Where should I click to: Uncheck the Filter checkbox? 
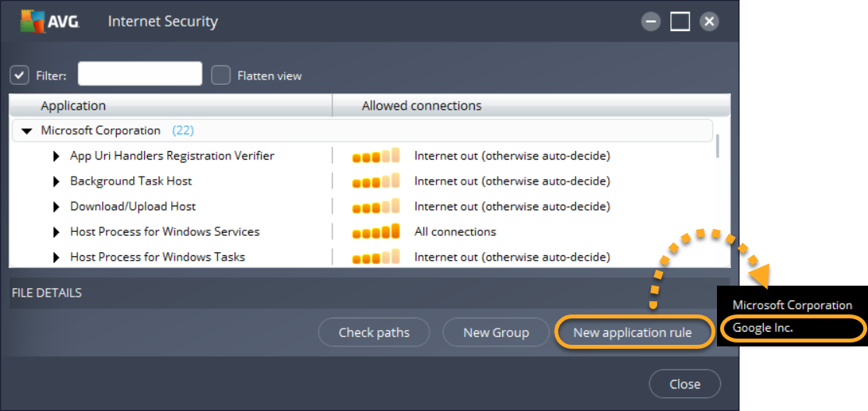19,76
